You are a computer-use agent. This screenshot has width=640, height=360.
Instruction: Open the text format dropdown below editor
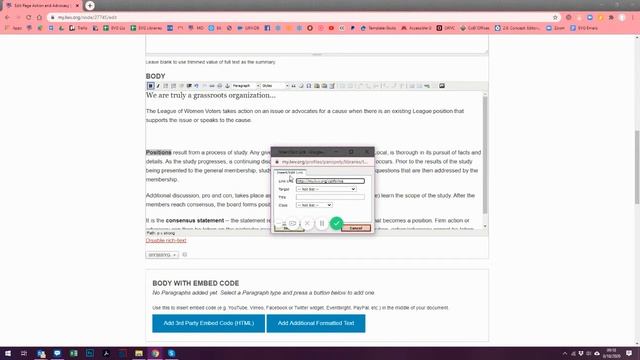click(x=162, y=255)
